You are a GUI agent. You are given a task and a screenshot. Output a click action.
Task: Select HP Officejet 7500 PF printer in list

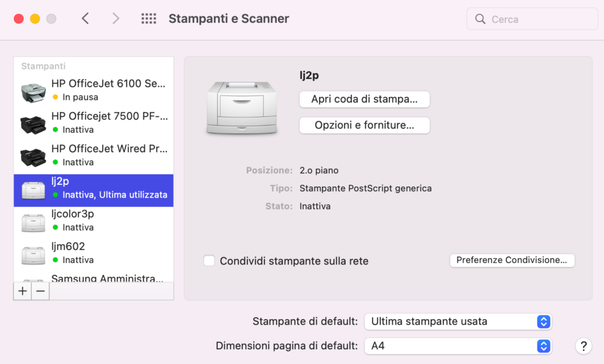pyautogui.click(x=94, y=123)
